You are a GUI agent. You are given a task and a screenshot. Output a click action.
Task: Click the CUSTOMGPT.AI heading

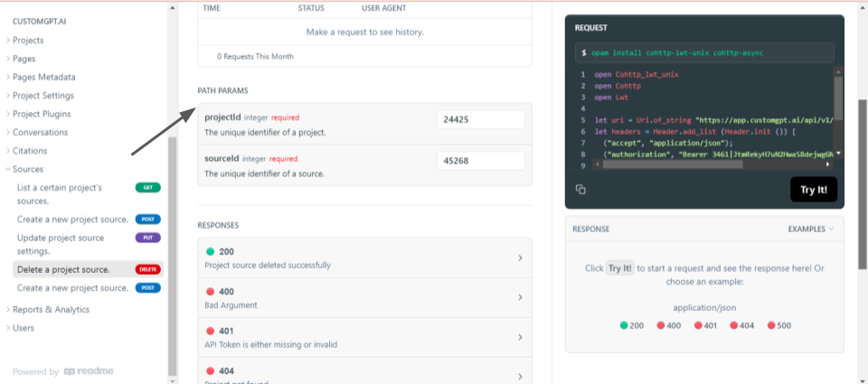(39, 22)
